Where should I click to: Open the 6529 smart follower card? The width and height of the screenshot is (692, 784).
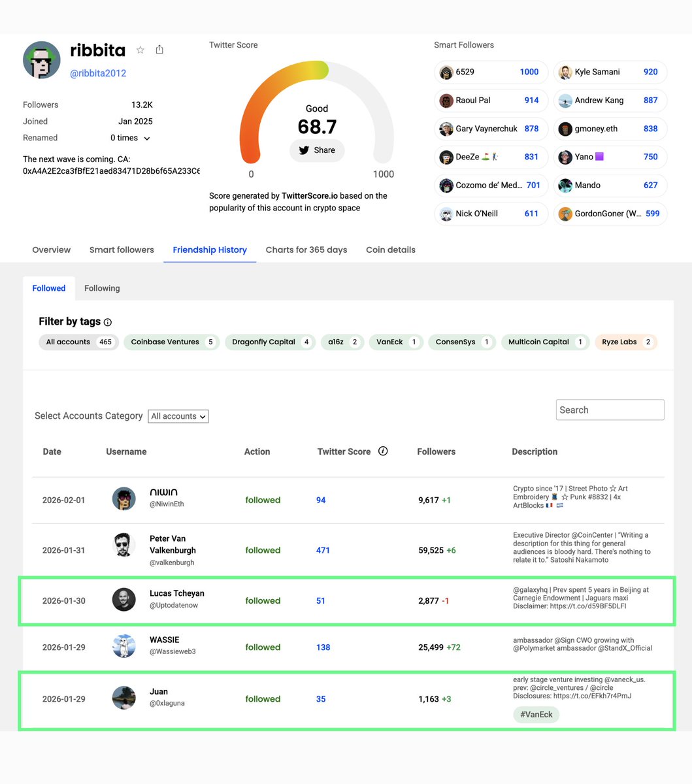pos(491,72)
